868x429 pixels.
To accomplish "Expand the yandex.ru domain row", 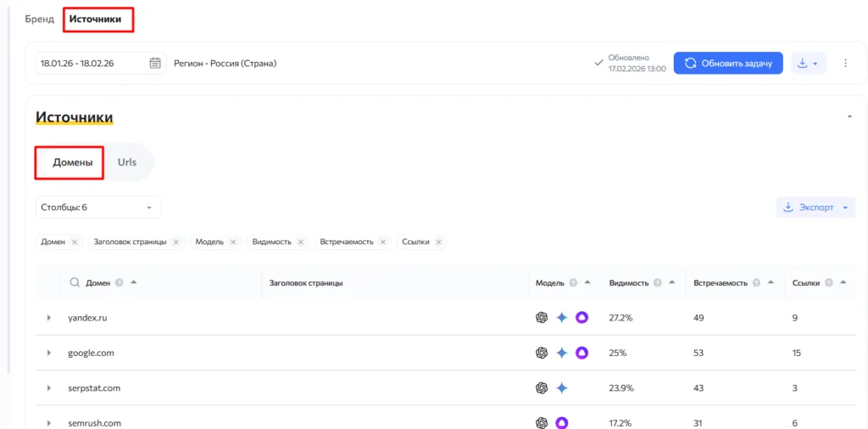I will coord(48,318).
